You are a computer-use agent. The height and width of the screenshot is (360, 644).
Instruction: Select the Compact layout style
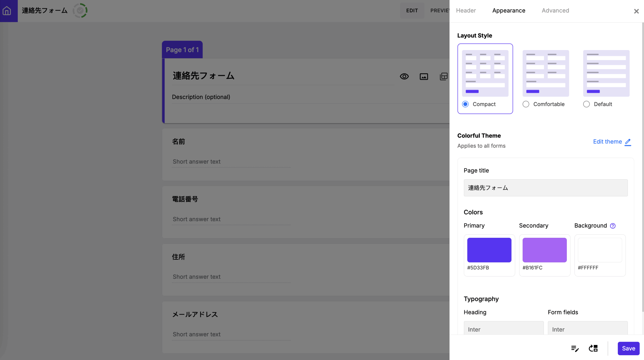point(465,104)
